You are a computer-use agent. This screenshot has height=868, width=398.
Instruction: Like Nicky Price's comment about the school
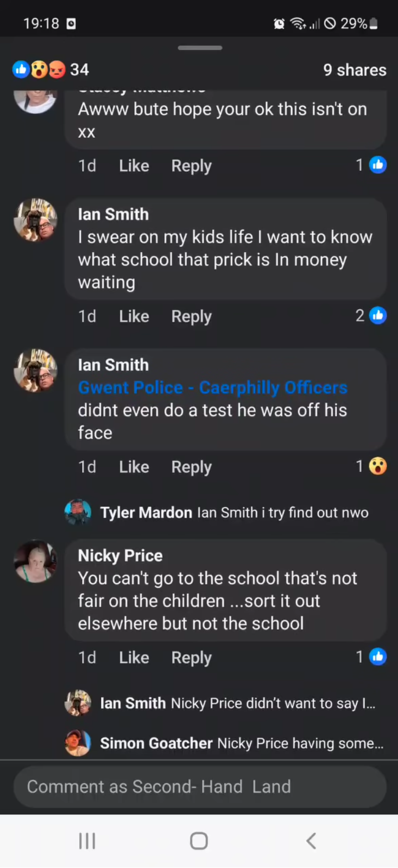pos(134,658)
